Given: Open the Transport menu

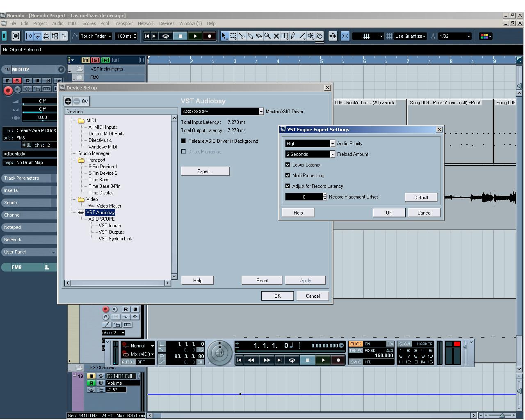Looking at the screenshot, I should (123, 23).
